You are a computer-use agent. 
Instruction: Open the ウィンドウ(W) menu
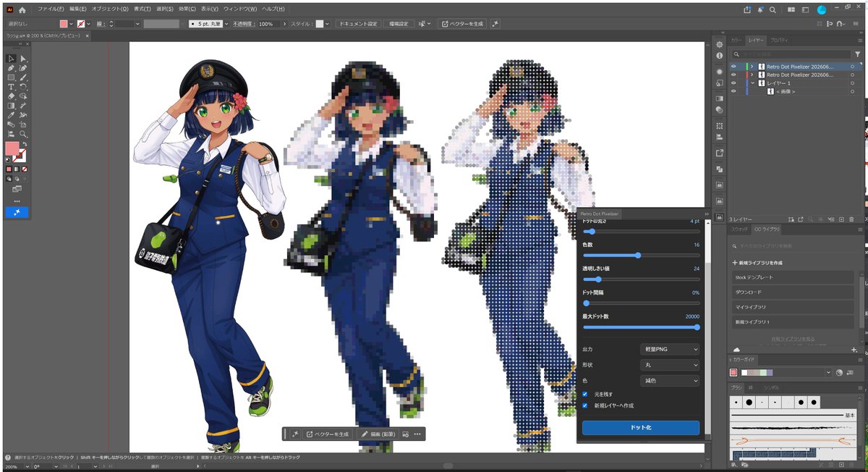pyautogui.click(x=240, y=9)
